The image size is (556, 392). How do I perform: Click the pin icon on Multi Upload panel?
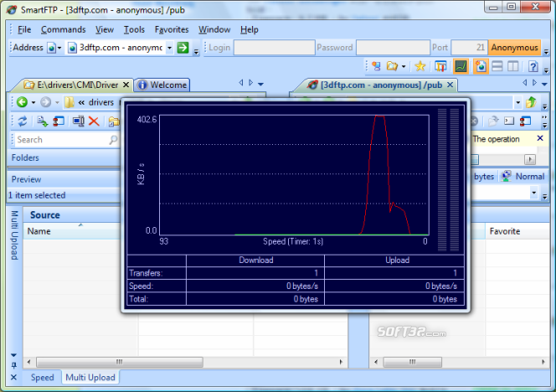[14, 365]
